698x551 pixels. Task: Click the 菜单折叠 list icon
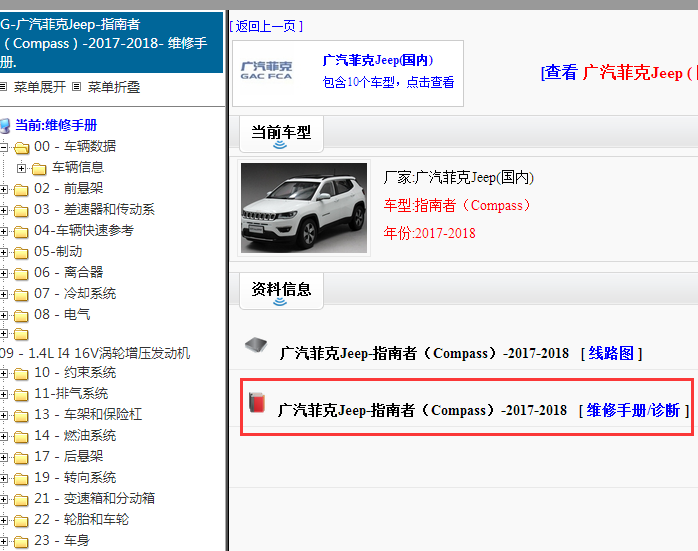pos(77,86)
